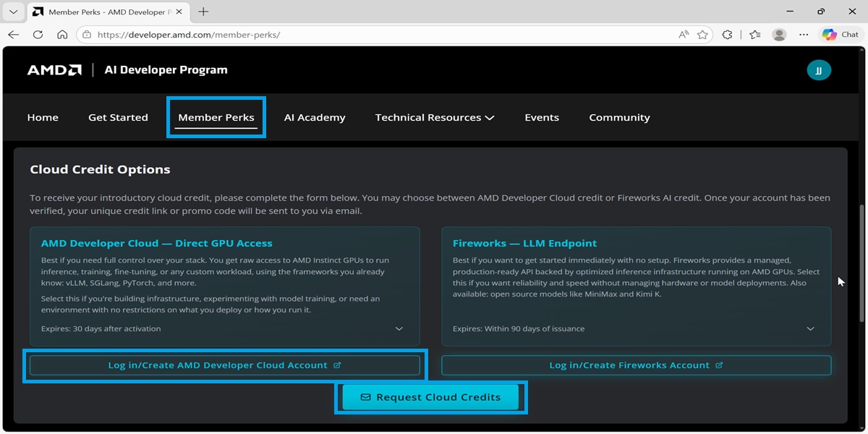Open the JJ user account avatar
868x434 pixels.
[819, 70]
